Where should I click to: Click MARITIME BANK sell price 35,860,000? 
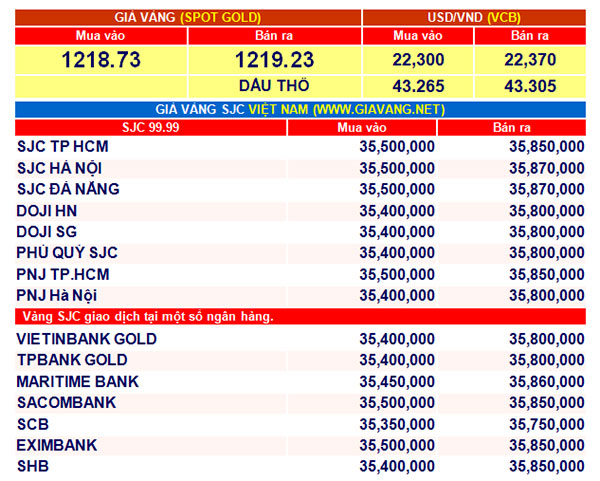click(x=547, y=382)
